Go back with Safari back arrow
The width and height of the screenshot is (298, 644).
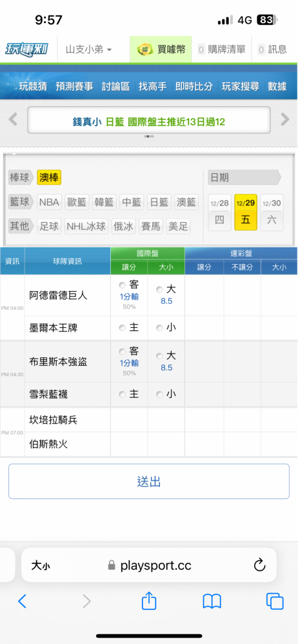[x=22, y=601]
